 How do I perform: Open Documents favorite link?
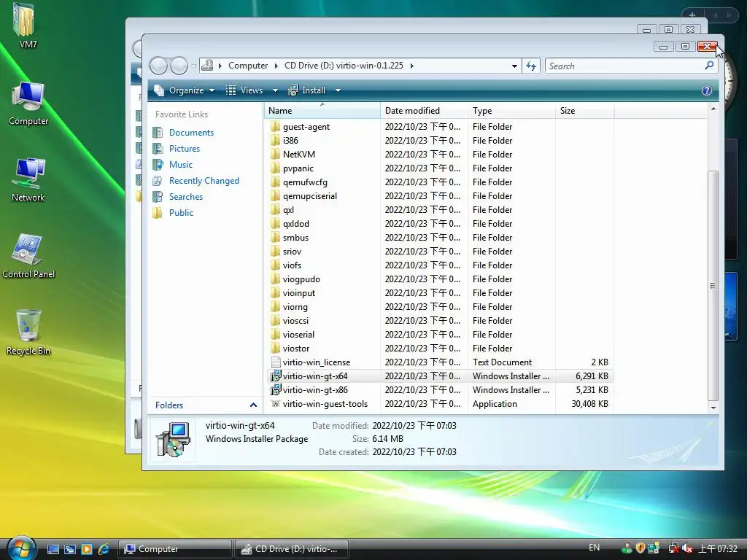tap(191, 133)
